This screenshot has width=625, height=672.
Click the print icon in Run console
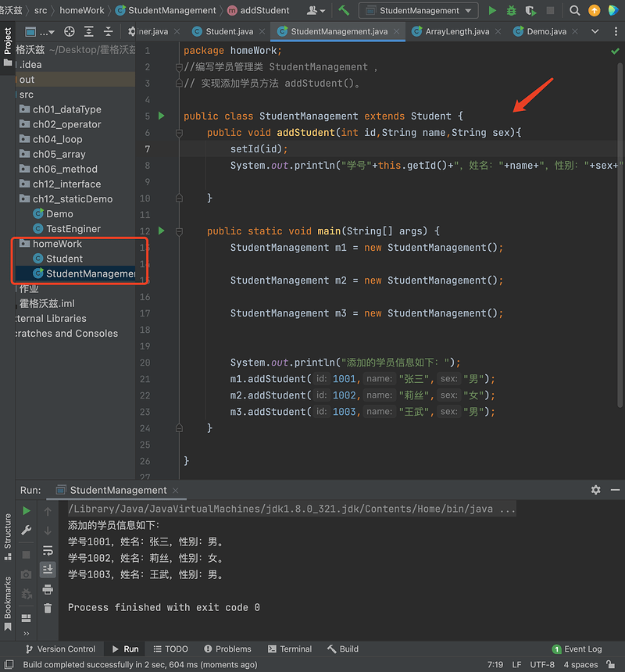(48, 589)
